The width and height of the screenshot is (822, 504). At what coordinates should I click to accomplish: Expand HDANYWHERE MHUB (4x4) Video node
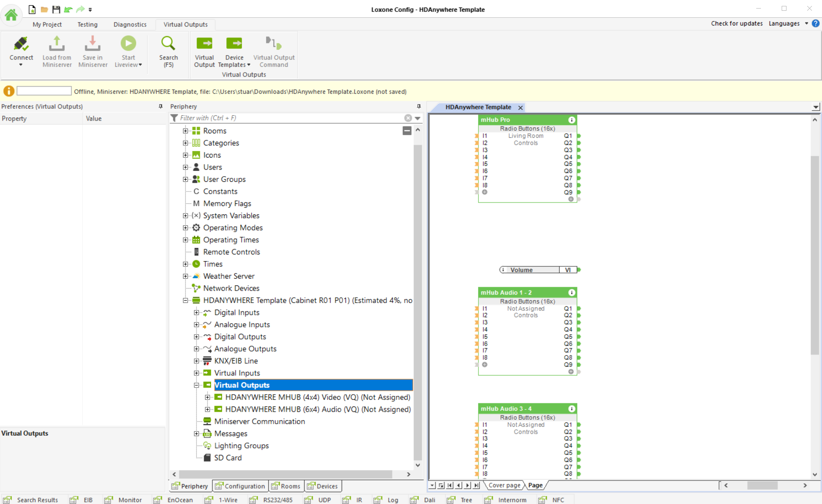point(207,397)
